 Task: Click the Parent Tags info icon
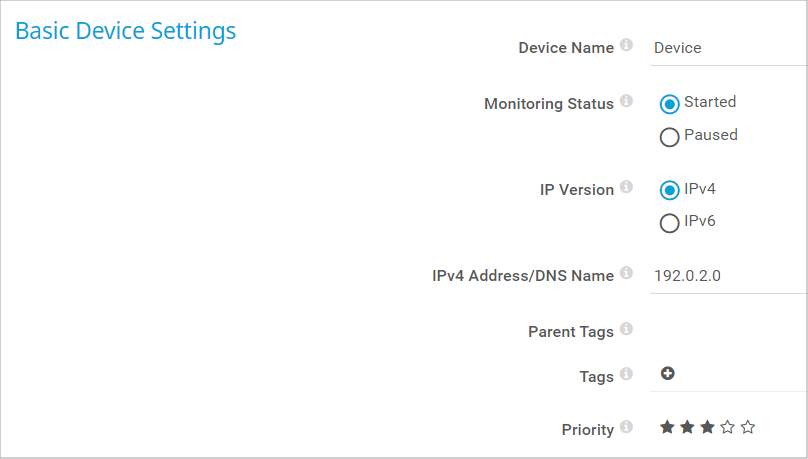(626, 329)
